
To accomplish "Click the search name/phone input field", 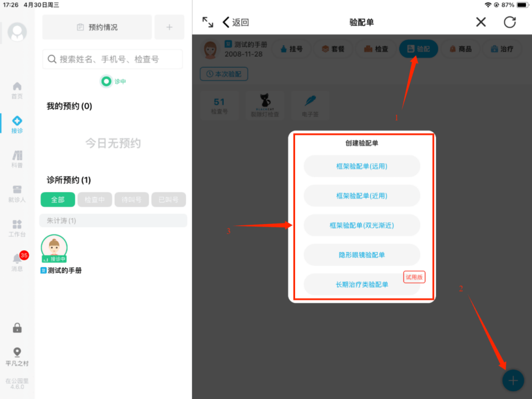I will coord(113,59).
